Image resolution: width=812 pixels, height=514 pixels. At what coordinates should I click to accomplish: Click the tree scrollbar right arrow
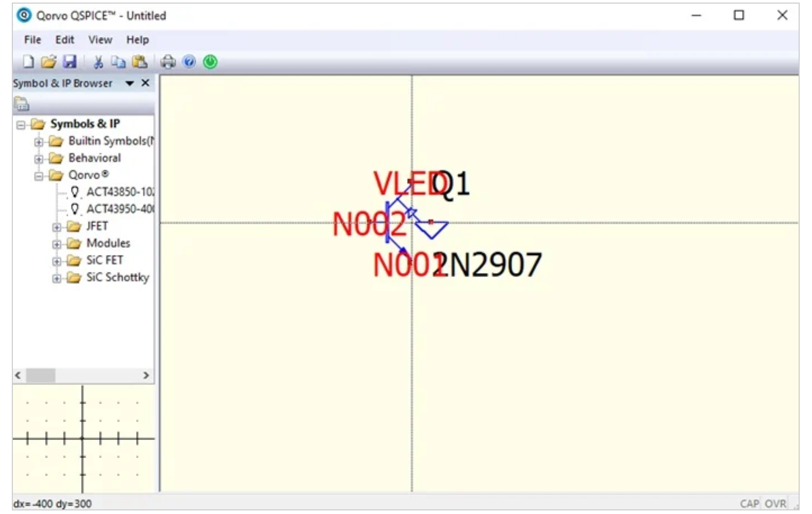point(146,375)
